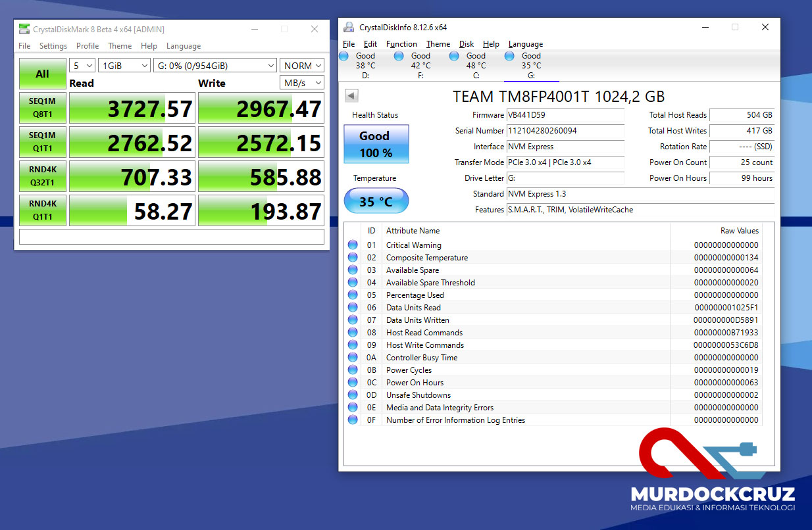
Task: Open CrystalDiskInfo Disk menu
Action: [x=467, y=44]
